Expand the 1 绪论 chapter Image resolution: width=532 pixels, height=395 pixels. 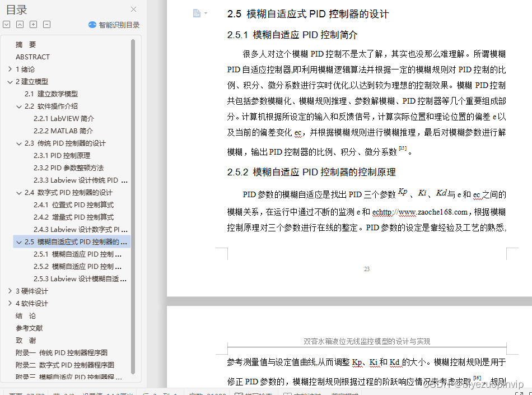pos(10,69)
